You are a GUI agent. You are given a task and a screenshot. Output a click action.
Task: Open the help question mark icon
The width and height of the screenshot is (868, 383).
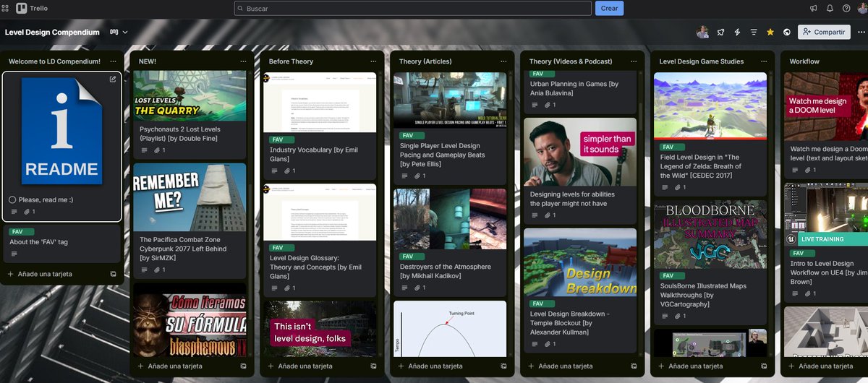click(846, 9)
